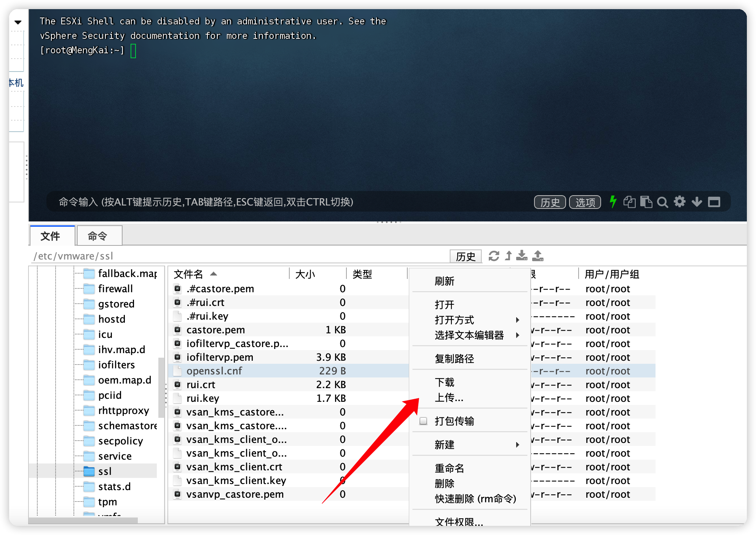Click the certificate icon next to rui.crt
The height and width of the screenshot is (535, 756).
point(177,385)
